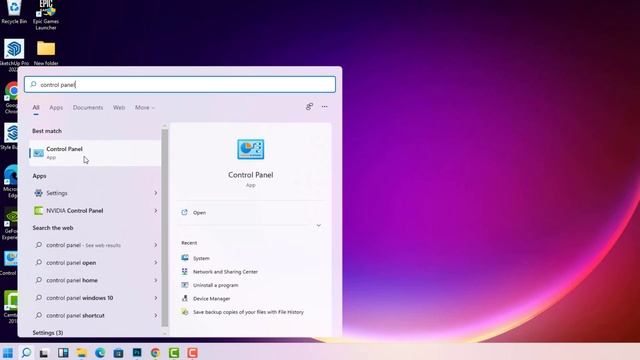Open the green Camtasia taskbar icon

tap(174, 353)
